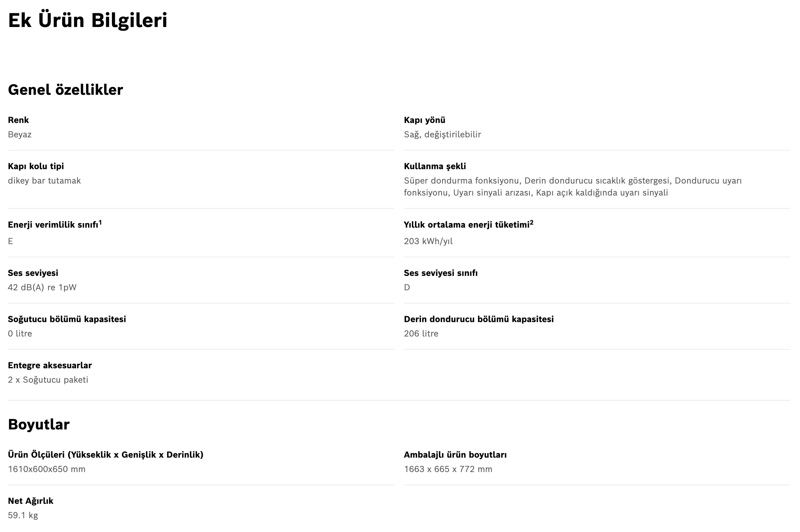The height and width of the screenshot is (532, 800).
Task: Click packaged dimensions 1663 x 665 x 772 mm
Action: pos(448,469)
